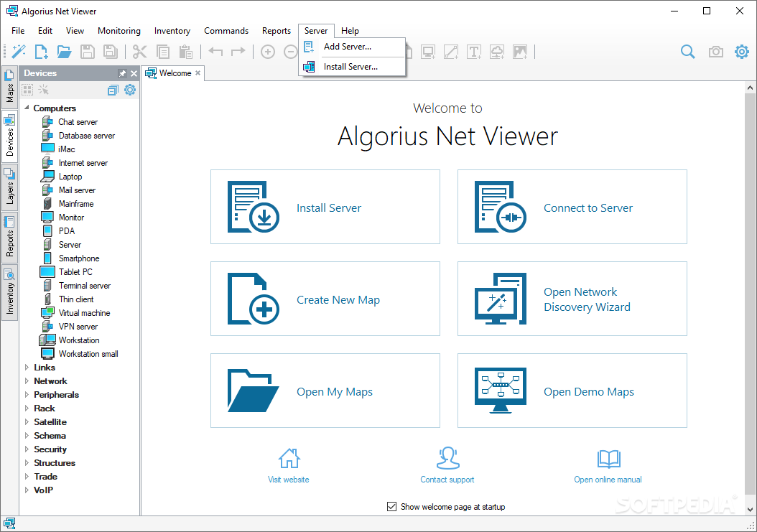Toggle Show welcome page at startup
Screen dimensions: 757x532
(391, 506)
